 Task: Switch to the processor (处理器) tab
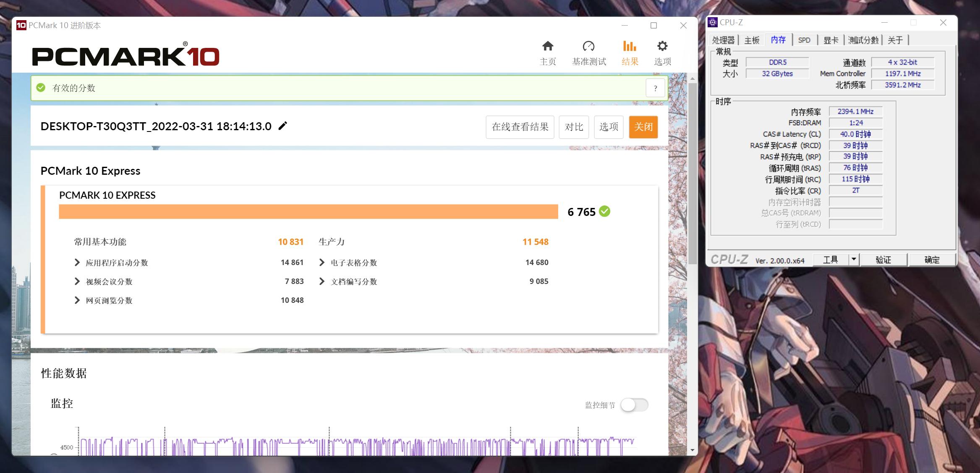pos(723,40)
